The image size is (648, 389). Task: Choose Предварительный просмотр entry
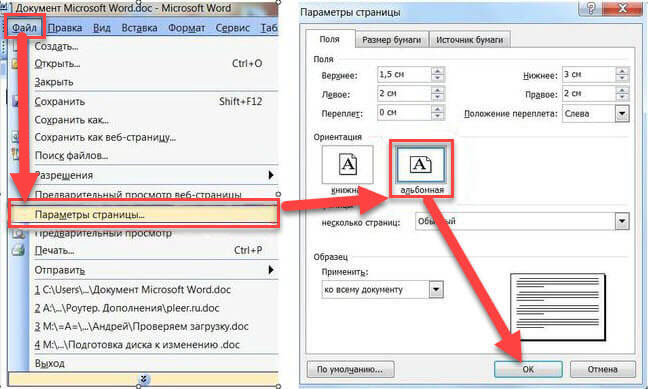pyautogui.click(x=103, y=233)
